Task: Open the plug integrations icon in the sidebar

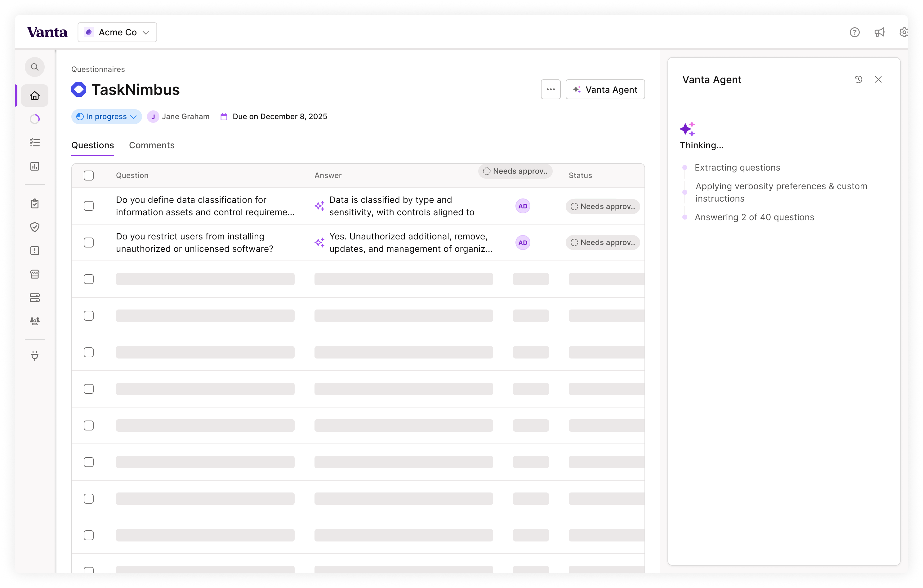Action: tap(34, 356)
